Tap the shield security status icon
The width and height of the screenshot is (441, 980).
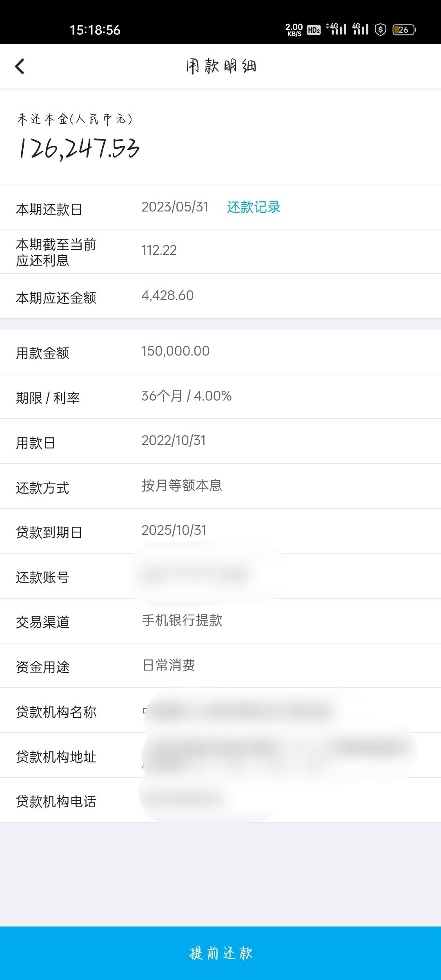pos(381,29)
